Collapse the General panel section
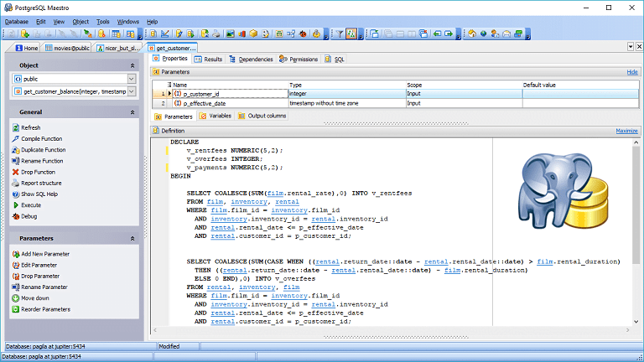644x362 pixels. click(132, 112)
